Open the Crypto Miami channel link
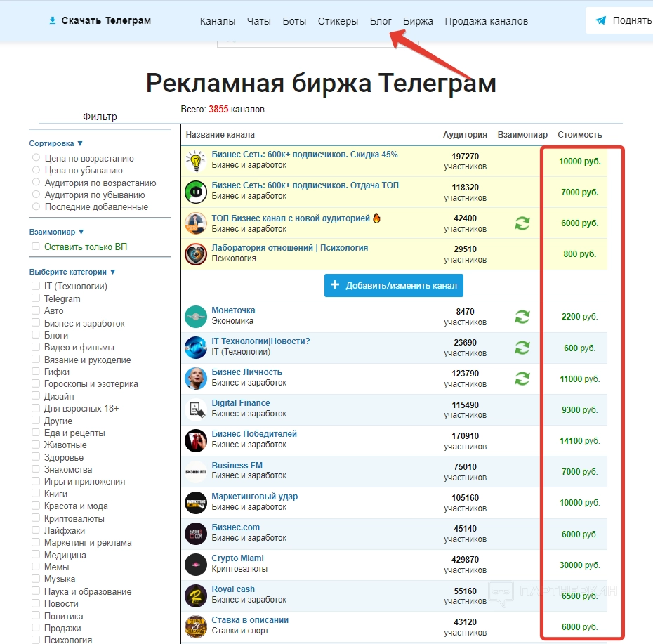Viewport: 653px width, 644px height. point(237,558)
